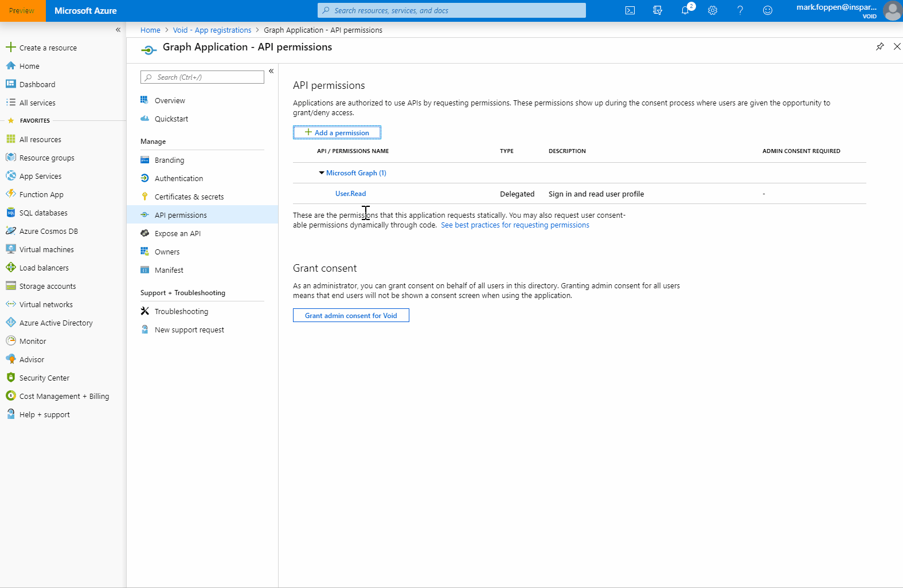
Task: Collapse the main left sidebar with chevrons
Action: click(118, 30)
